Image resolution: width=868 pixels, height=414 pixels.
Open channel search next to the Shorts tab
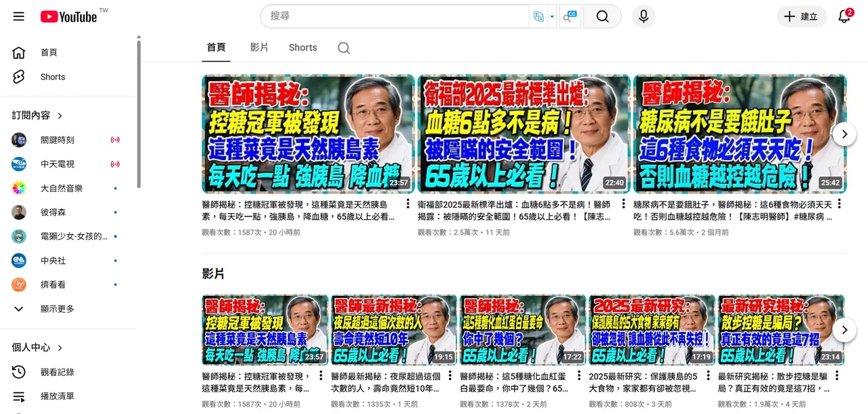343,48
